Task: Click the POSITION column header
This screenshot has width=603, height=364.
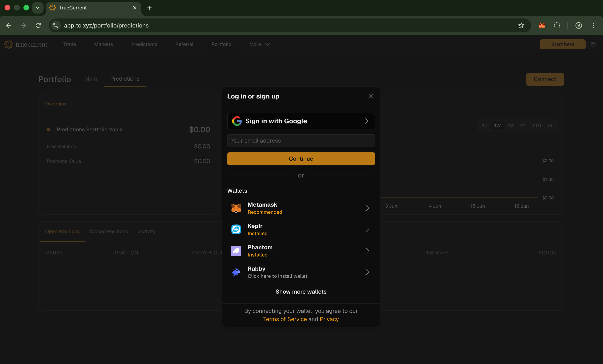Action: tap(127, 253)
